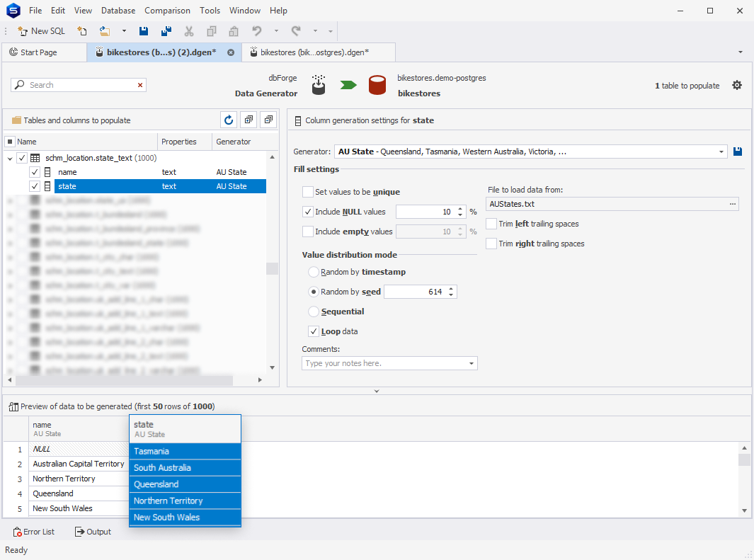This screenshot has width=754, height=560.
Task: Click the New SQL toolbar button
Action: click(x=41, y=31)
